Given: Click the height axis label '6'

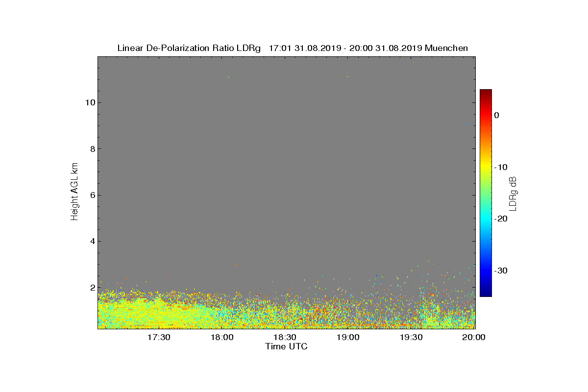Looking at the screenshot, I should pos(92,195).
